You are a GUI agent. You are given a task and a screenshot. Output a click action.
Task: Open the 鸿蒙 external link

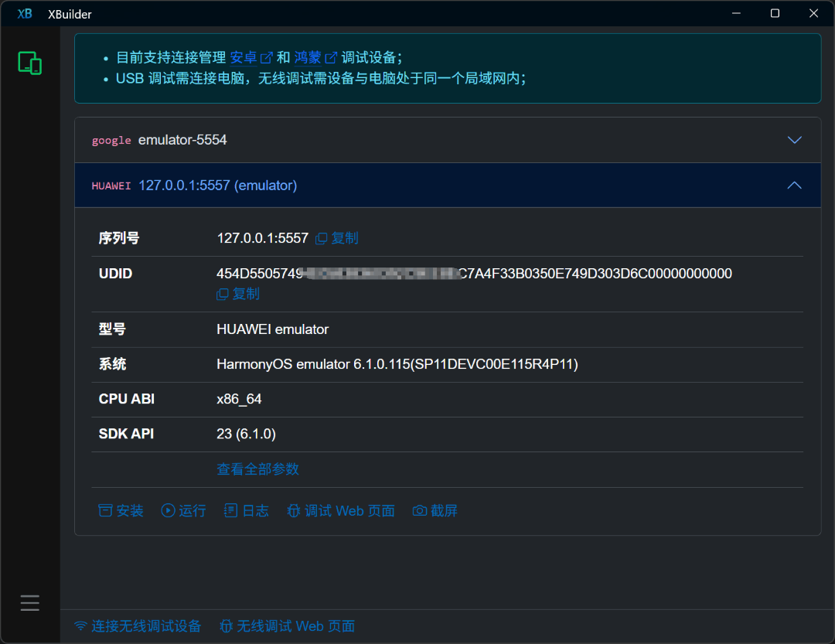click(315, 57)
